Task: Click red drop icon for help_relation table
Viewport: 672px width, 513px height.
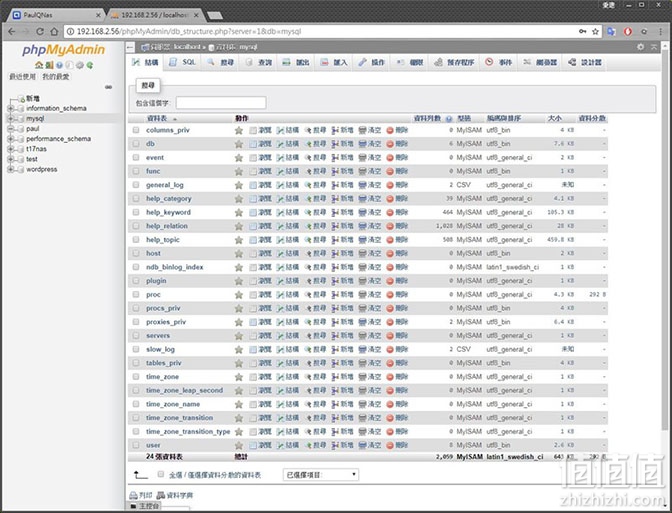Action: [x=390, y=226]
